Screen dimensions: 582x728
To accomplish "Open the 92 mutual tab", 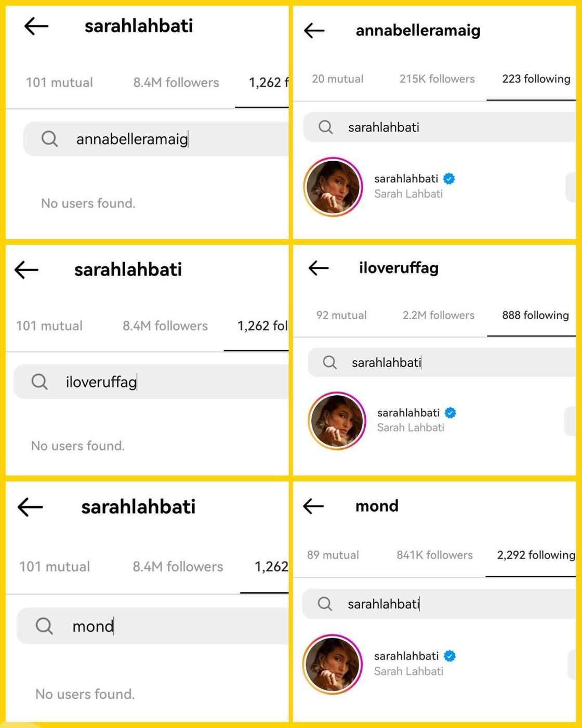I will click(x=341, y=315).
